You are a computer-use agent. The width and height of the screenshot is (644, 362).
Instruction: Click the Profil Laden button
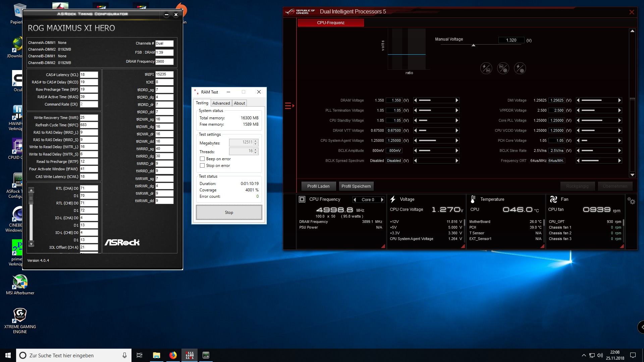coord(318,186)
